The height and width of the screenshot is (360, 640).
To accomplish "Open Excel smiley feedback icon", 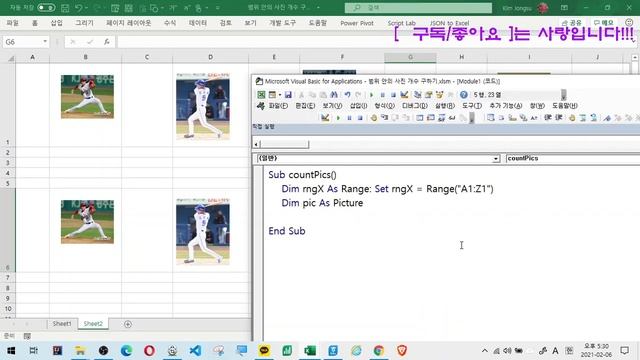I will [x=629, y=23].
